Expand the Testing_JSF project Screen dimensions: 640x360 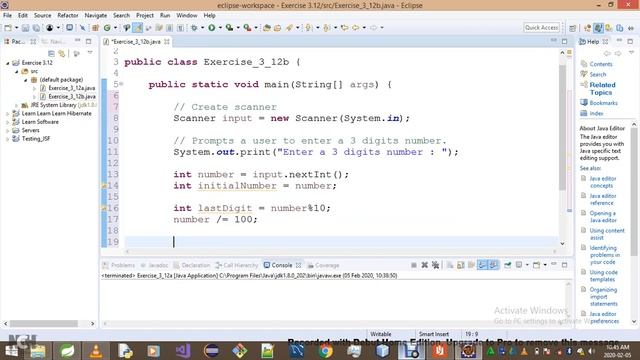7,139
